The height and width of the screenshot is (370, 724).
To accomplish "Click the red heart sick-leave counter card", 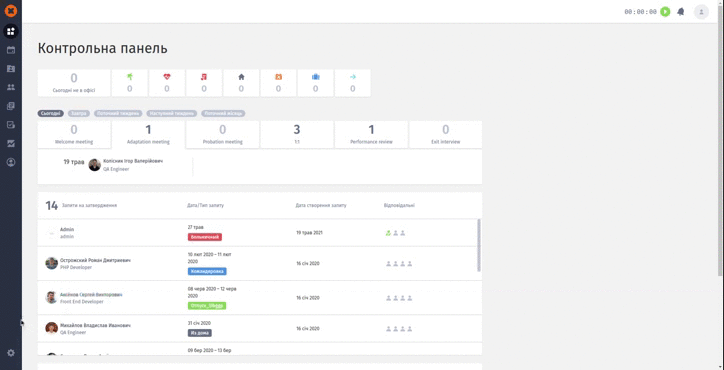I will (167, 83).
